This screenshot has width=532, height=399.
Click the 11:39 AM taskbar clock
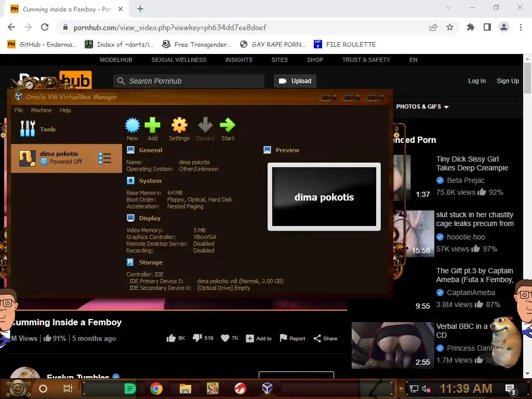(466, 389)
